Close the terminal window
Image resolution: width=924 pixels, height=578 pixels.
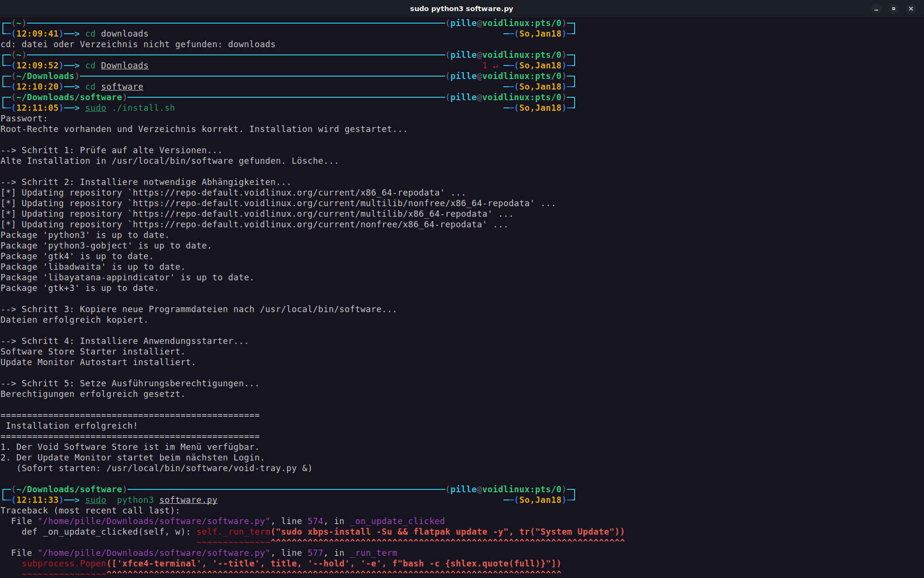[x=911, y=9]
